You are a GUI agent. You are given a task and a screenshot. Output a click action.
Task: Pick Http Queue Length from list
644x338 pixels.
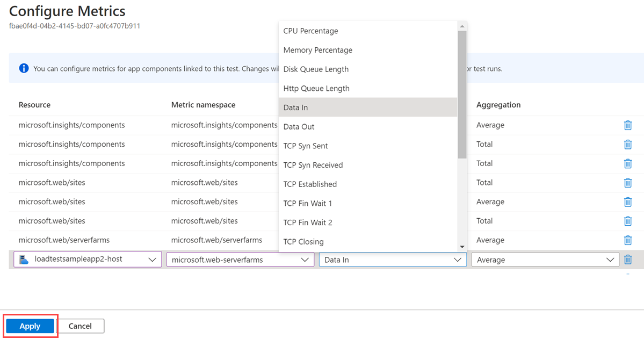(x=316, y=89)
